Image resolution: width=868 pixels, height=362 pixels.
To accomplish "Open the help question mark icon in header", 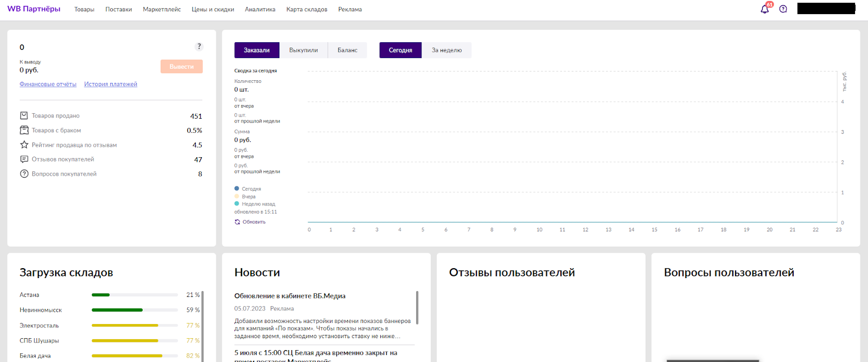I will click(783, 9).
